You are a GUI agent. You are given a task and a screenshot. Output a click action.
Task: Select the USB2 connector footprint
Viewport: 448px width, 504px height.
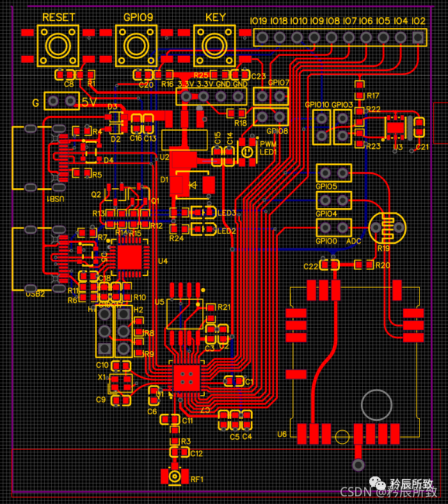click(38, 258)
